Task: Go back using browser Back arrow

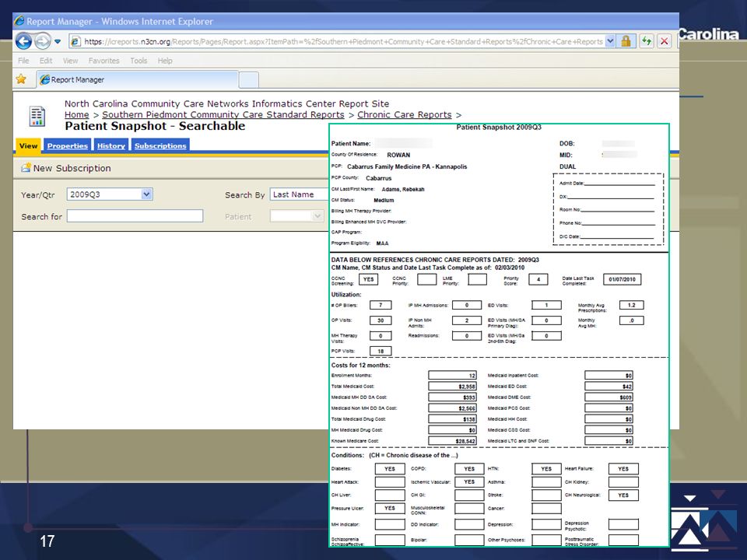Action: click(x=23, y=41)
